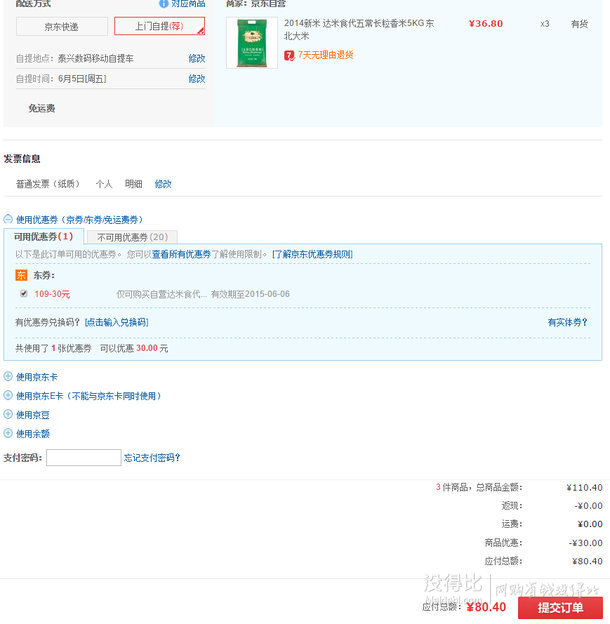Select 上门自提 pickup option
Image resolution: width=610 pixels, height=624 pixels.
point(160,26)
